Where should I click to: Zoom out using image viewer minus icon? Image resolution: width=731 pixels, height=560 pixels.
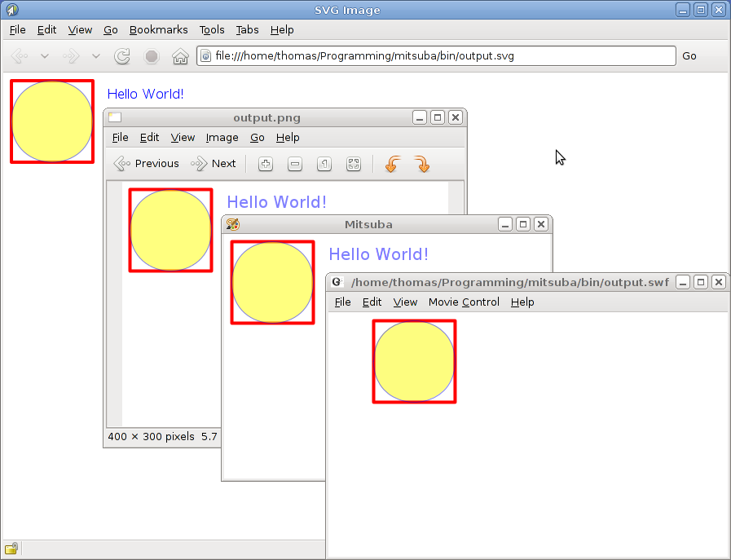click(x=295, y=164)
